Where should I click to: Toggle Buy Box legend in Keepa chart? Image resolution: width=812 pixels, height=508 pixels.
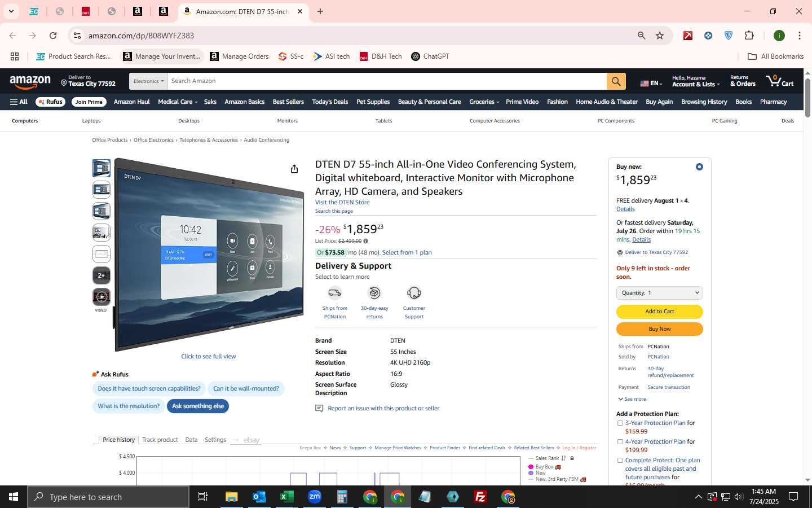click(x=544, y=467)
